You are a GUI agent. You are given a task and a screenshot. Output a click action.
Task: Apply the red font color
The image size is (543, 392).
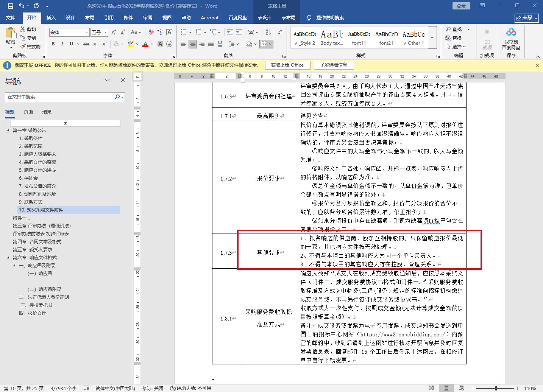145,44
